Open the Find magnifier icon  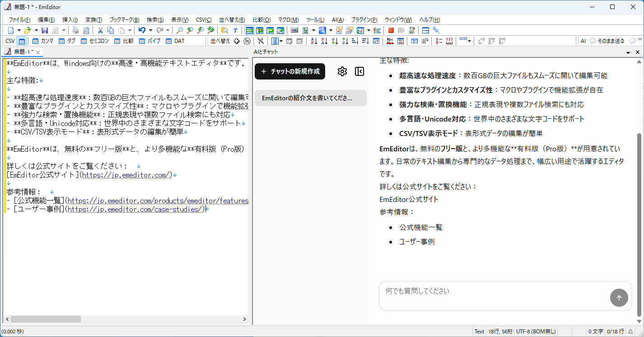pos(179,30)
